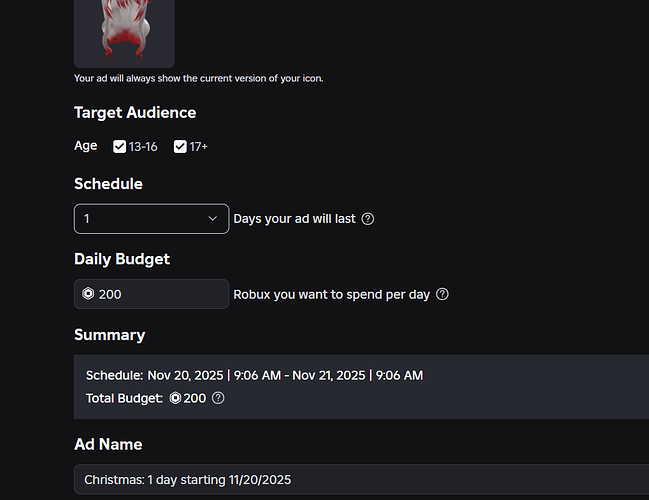Open the Total Budget help icon
649x500 pixels.
tap(218, 398)
